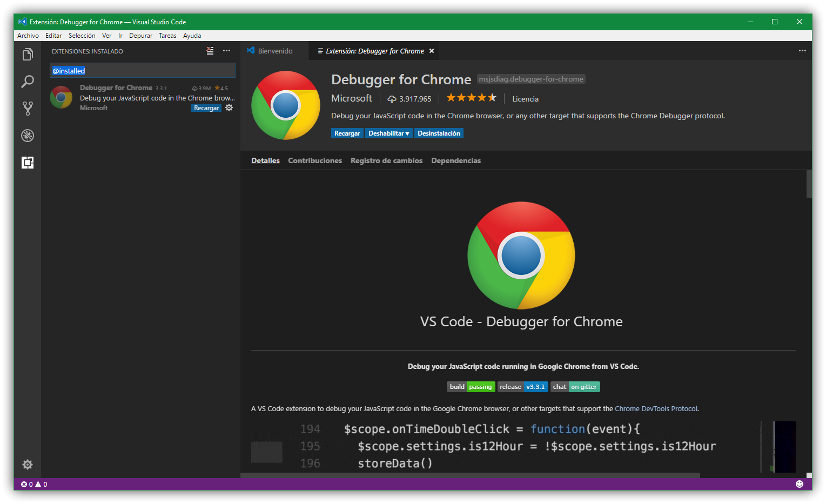Select the Extensión: Debugger for Chrome tab
826x504 pixels.
374,51
